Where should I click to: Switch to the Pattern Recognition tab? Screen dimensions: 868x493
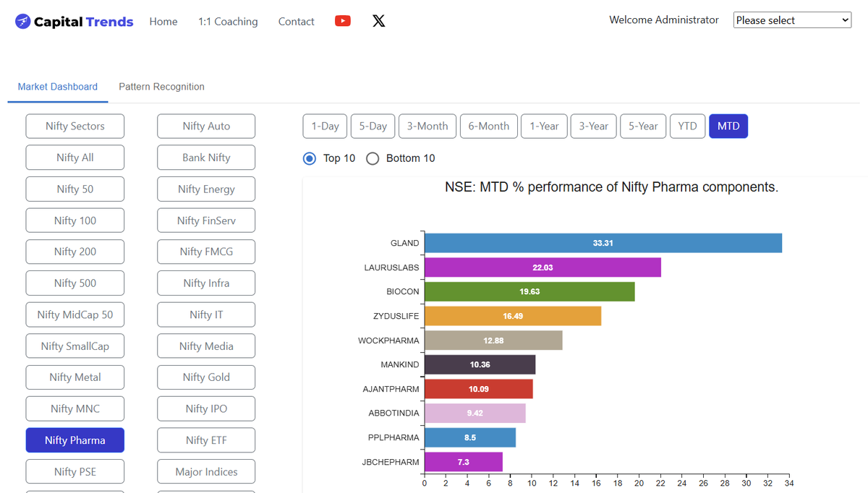point(161,87)
